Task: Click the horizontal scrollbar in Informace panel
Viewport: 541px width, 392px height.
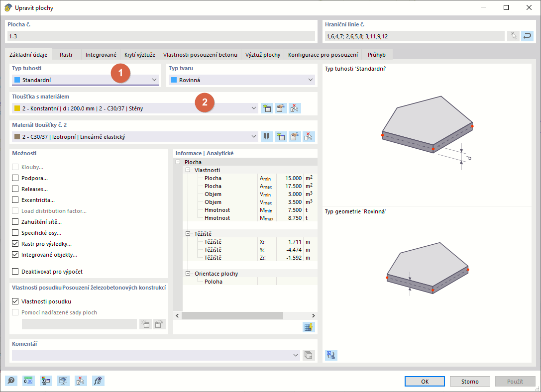Action: pos(232,315)
